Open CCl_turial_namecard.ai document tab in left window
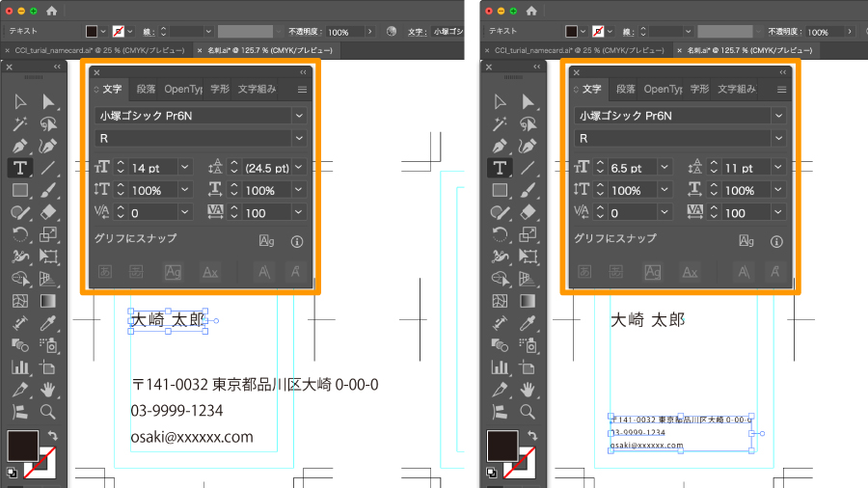 click(99, 50)
